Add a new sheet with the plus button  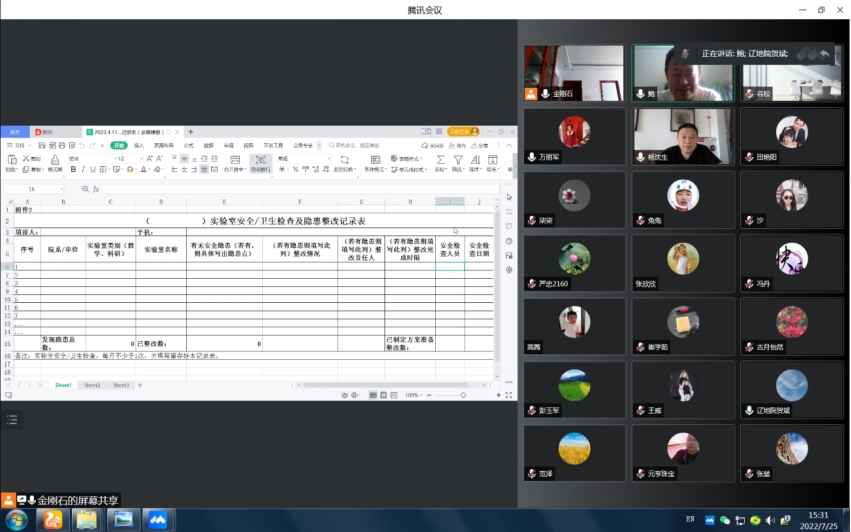click(140, 385)
